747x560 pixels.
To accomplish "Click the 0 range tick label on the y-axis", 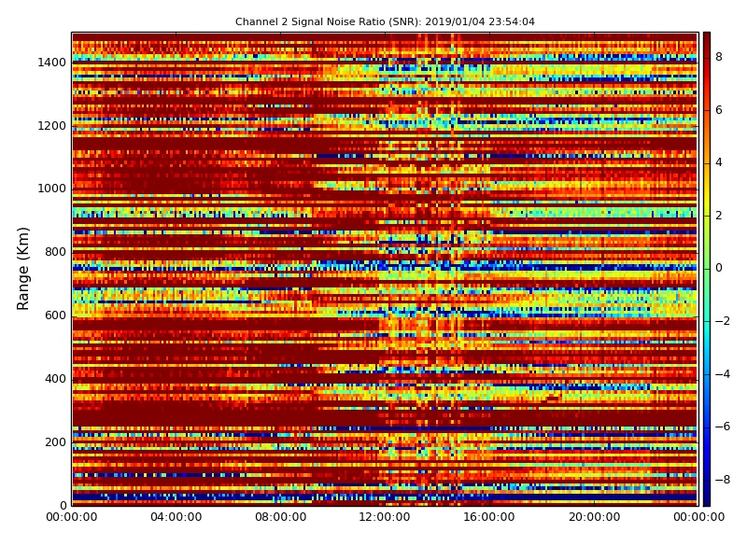I will coord(63,505).
